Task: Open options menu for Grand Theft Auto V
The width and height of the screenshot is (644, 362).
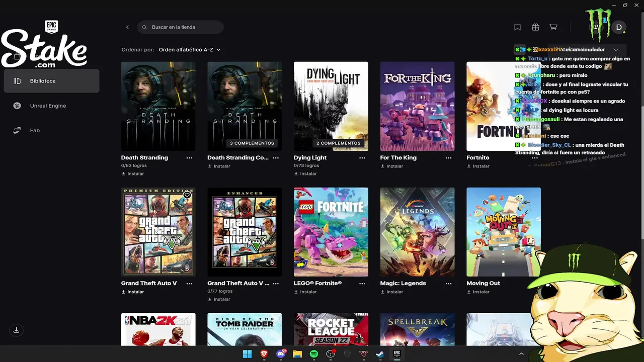Action: point(189,284)
